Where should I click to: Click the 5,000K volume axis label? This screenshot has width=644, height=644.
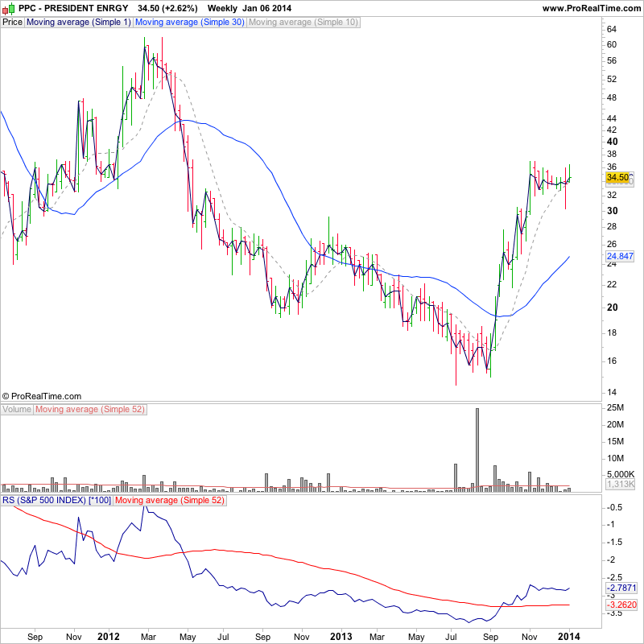click(x=621, y=475)
